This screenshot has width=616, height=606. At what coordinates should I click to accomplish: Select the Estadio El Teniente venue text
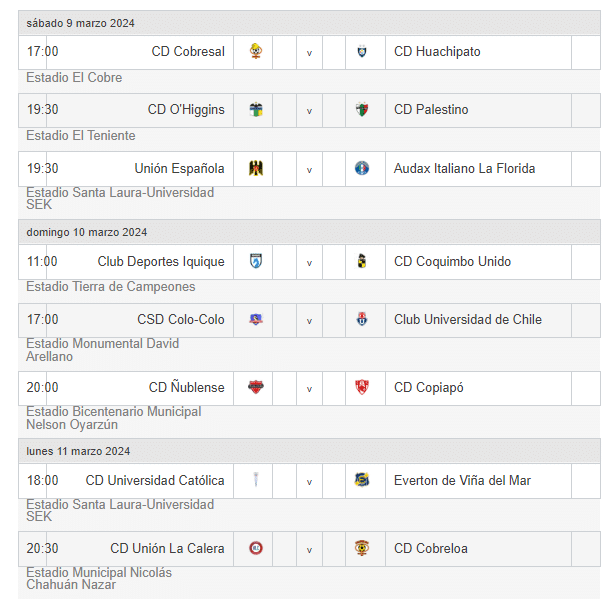[x=81, y=136]
